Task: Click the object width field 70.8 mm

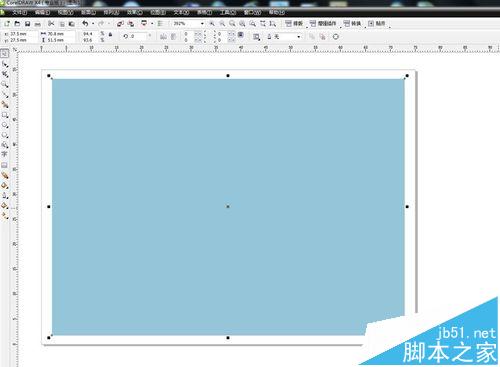Action: (60, 34)
